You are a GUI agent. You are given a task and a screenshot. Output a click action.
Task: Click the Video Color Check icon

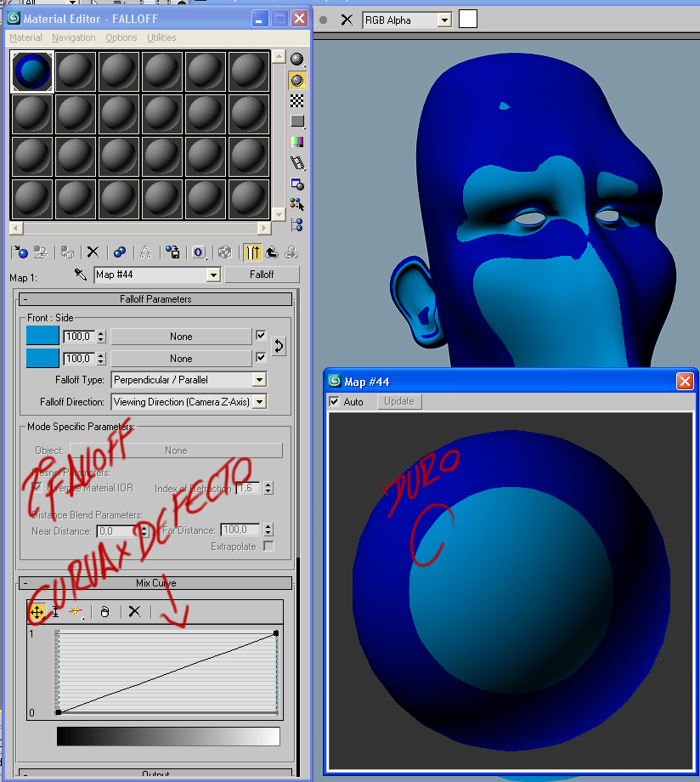pyautogui.click(x=297, y=142)
